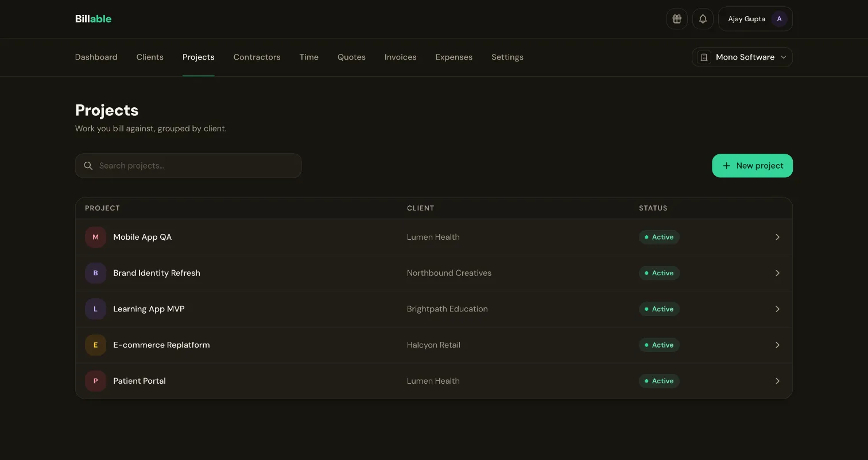Open the Learning App MVP project name
Image resolution: width=868 pixels, height=460 pixels.
[149, 309]
